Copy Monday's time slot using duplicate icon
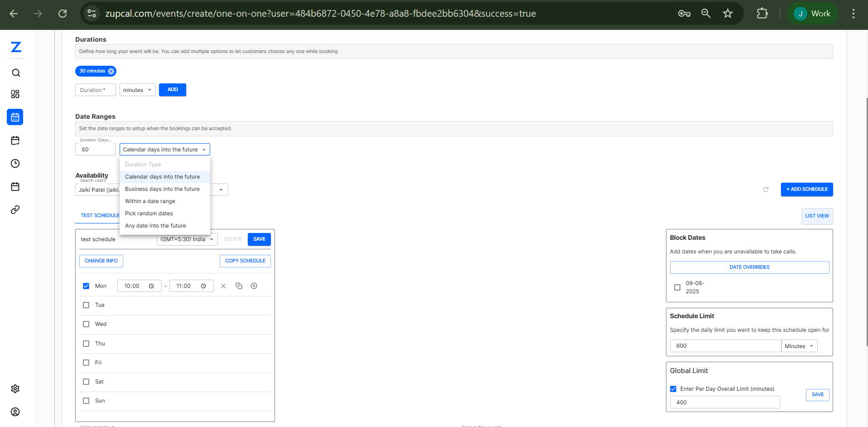Image resolution: width=868 pixels, height=427 pixels. (239, 286)
